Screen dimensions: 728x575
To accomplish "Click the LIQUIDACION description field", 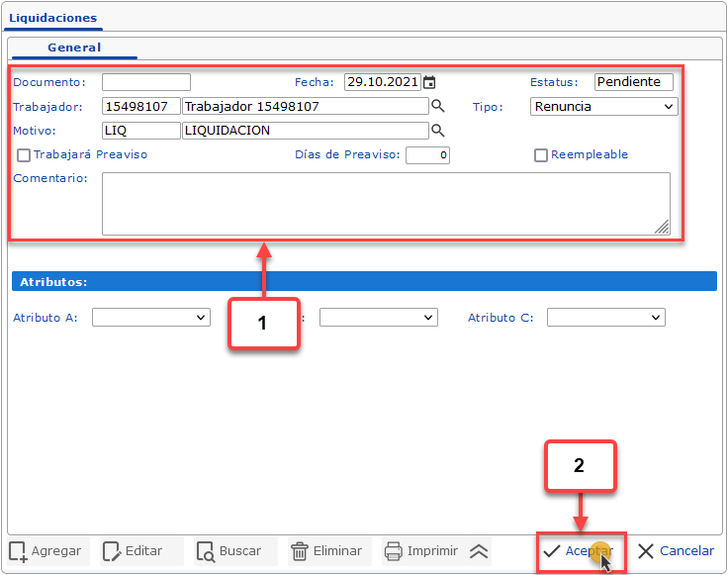I will pos(306,131).
